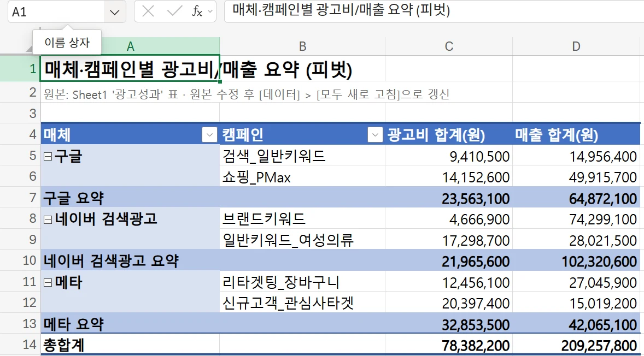The height and width of the screenshot is (356, 644).
Task: Select the 일반키워드_여성의류 cell
Action: click(302, 240)
